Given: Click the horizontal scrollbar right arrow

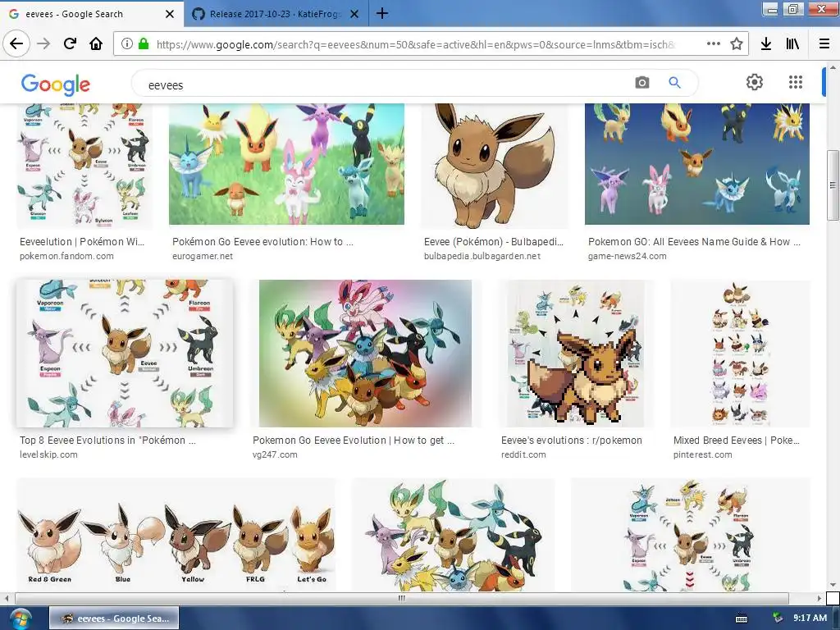Looking at the screenshot, I should [819, 598].
